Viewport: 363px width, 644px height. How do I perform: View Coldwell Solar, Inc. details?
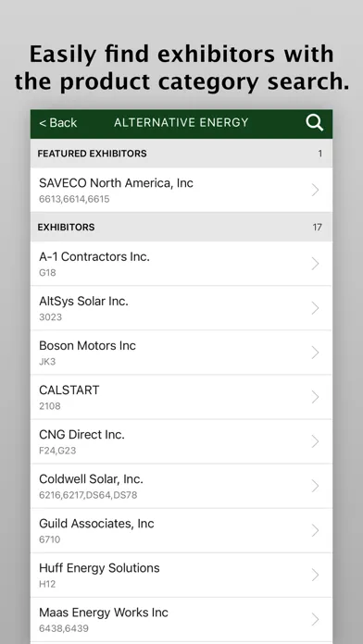click(181, 486)
